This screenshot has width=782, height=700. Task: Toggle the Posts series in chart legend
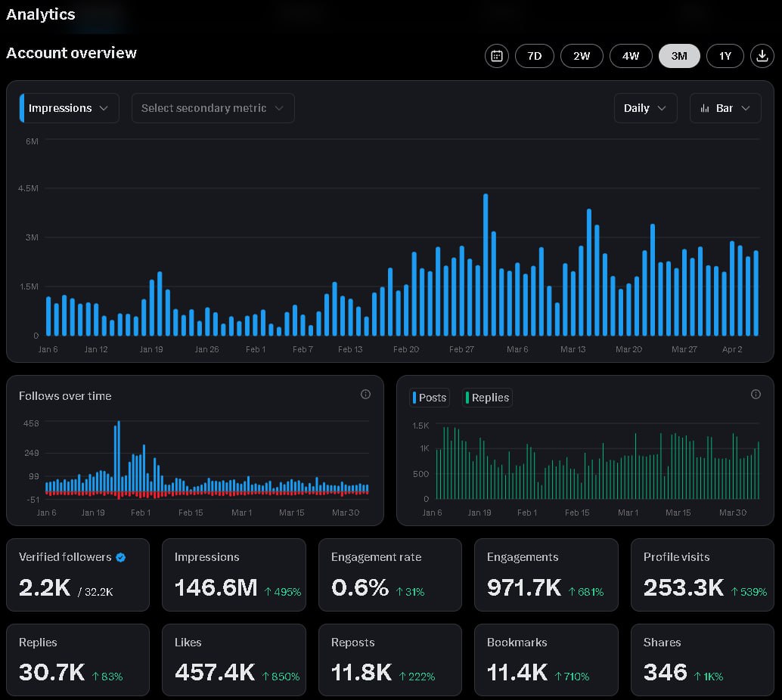point(430,398)
